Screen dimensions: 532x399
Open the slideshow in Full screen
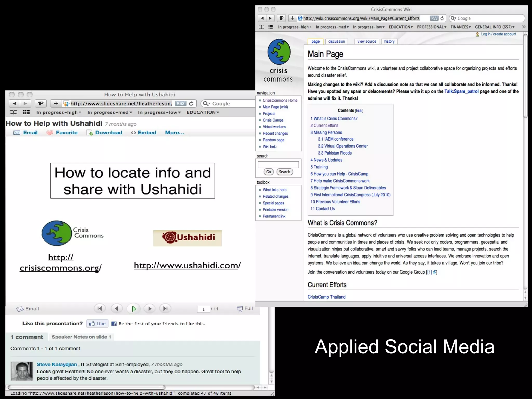[245, 308]
